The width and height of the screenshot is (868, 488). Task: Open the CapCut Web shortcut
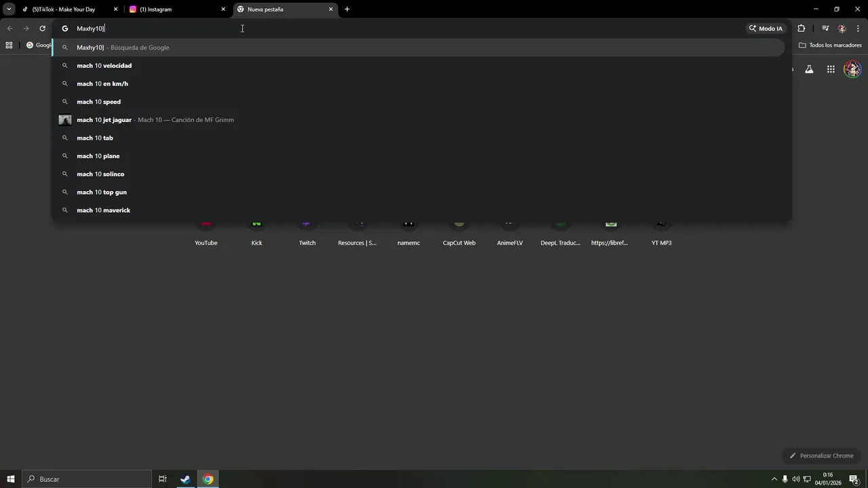click(459, 233)
